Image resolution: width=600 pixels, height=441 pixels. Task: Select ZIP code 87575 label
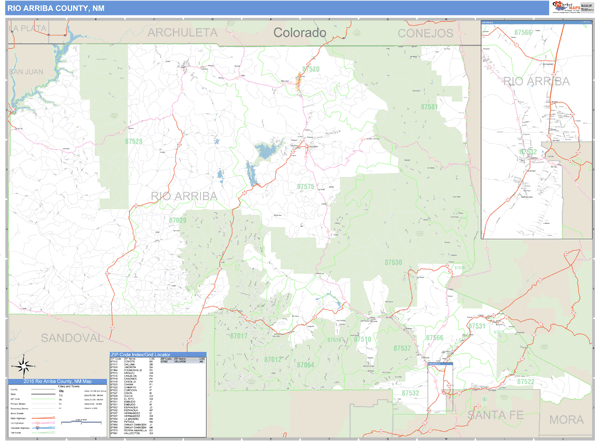(305, 186)
